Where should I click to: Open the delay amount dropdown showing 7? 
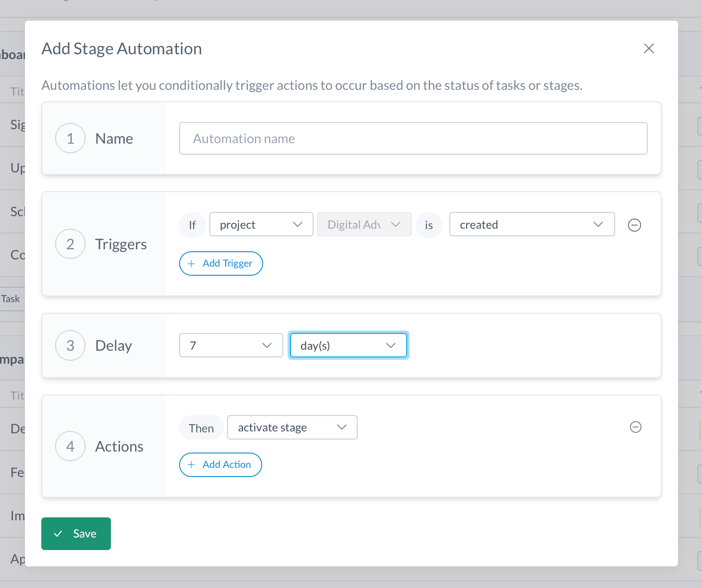coord(231,345)
